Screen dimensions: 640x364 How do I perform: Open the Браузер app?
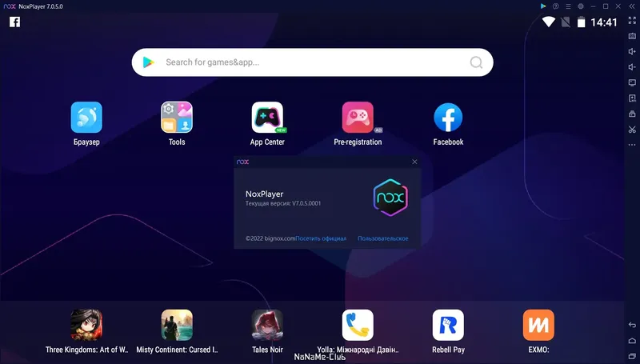(x=86, y=118)
